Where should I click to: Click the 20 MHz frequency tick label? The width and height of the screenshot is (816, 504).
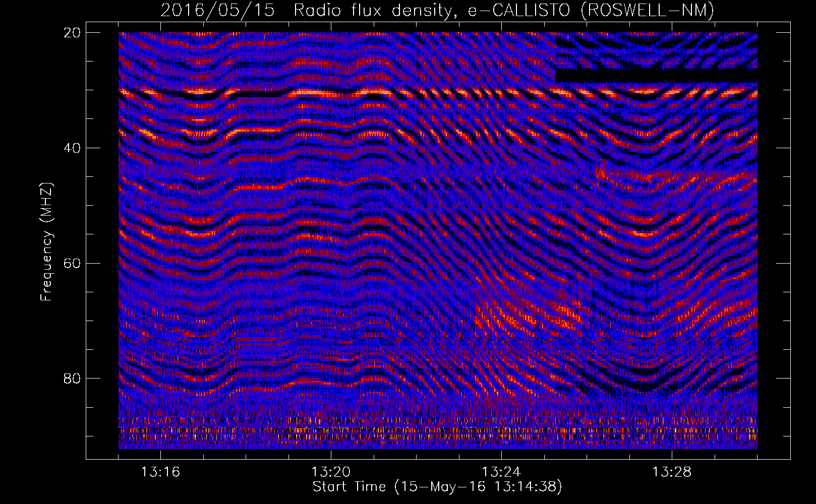coord(73,33)
